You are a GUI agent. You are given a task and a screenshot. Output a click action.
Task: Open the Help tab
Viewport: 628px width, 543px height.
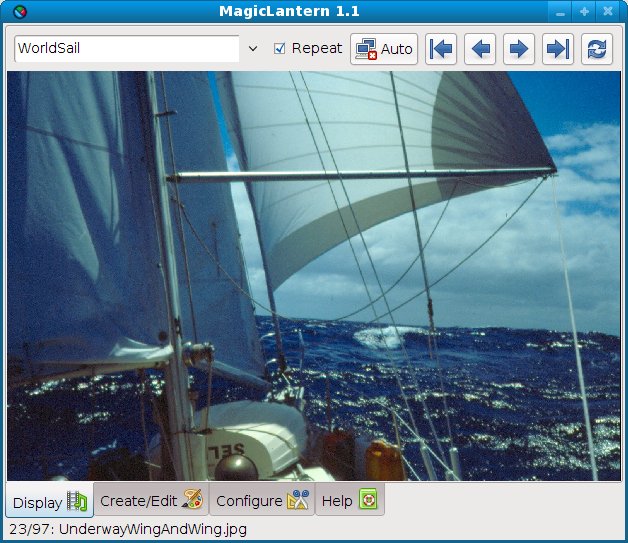point(349,500)
